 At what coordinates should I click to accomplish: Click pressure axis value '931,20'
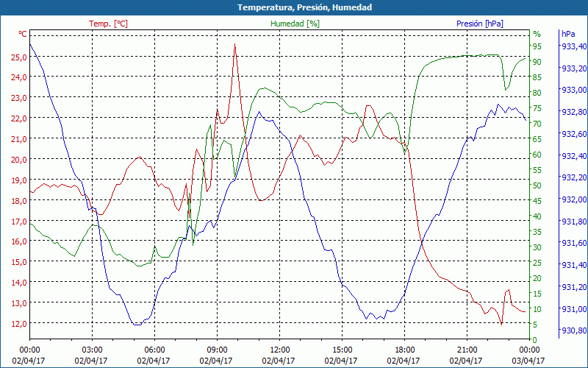pyautogui.click(x=574, y=287)
